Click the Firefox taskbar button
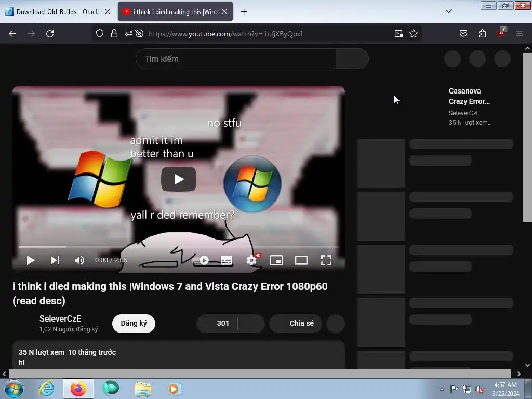The width and height of the screenshot is (532, 399). point(78,389)
